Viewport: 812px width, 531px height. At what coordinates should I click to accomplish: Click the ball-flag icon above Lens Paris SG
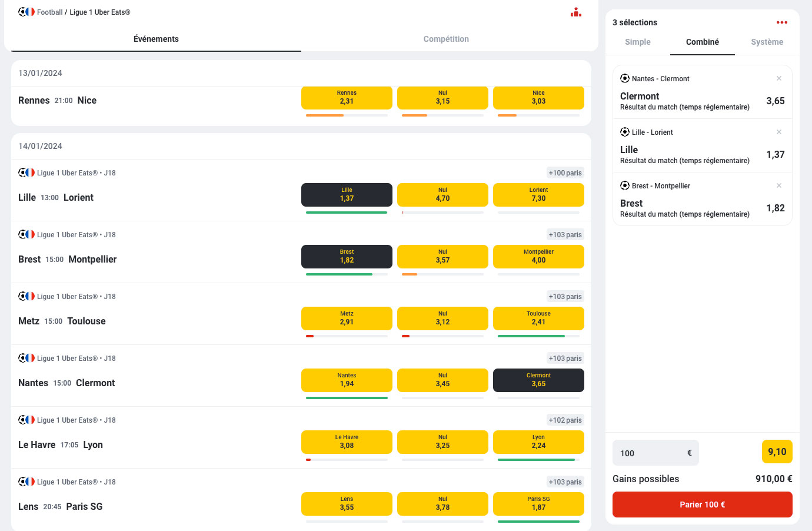[x=26, y=482]
